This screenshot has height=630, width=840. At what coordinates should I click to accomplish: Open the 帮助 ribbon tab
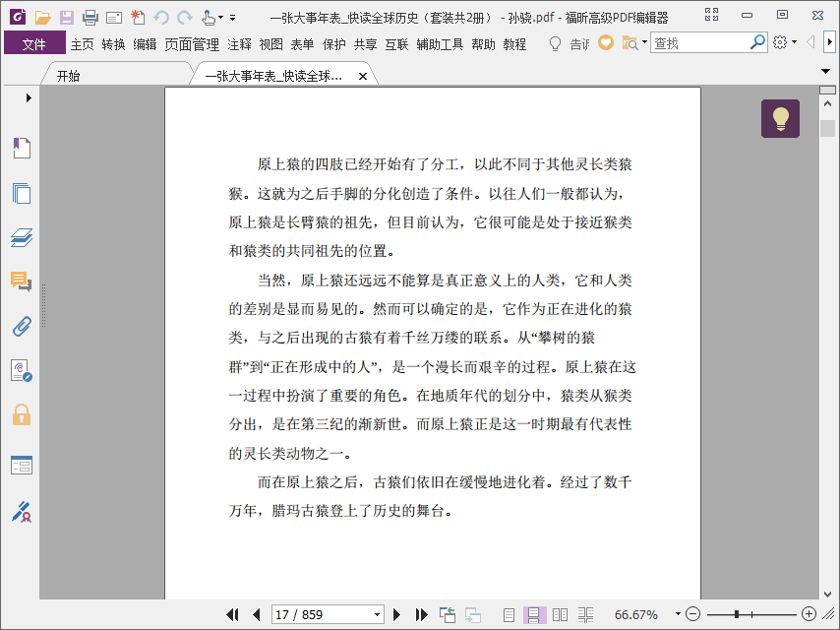(x=483, y=44)
